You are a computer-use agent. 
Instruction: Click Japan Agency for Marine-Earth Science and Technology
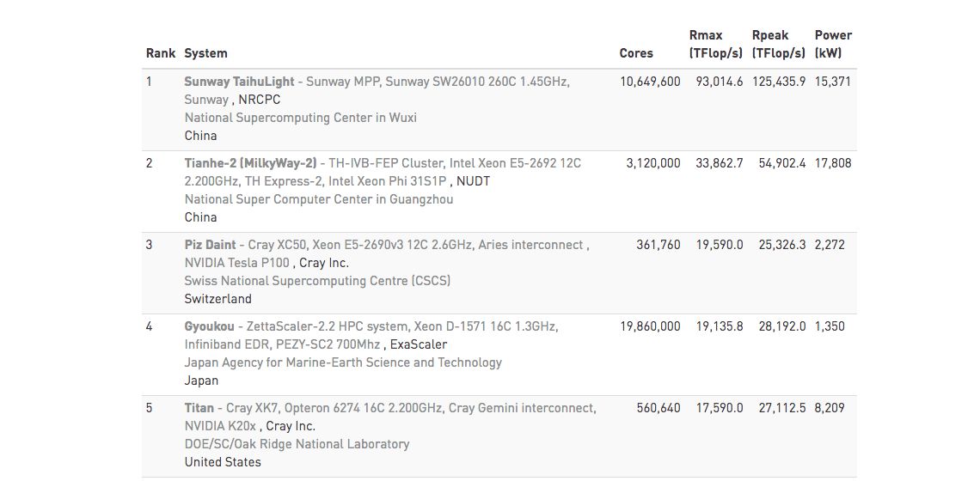(343, 362)
